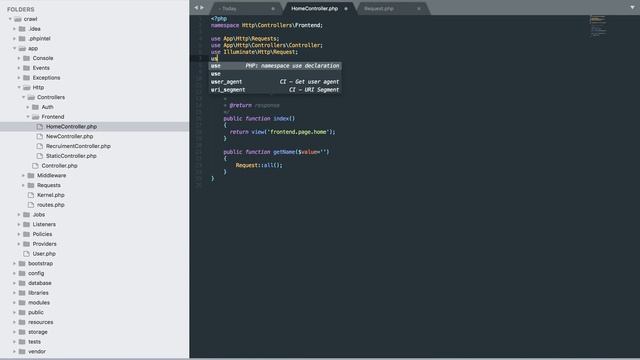Click the Jobs folder icon

(x=27, y=215)
